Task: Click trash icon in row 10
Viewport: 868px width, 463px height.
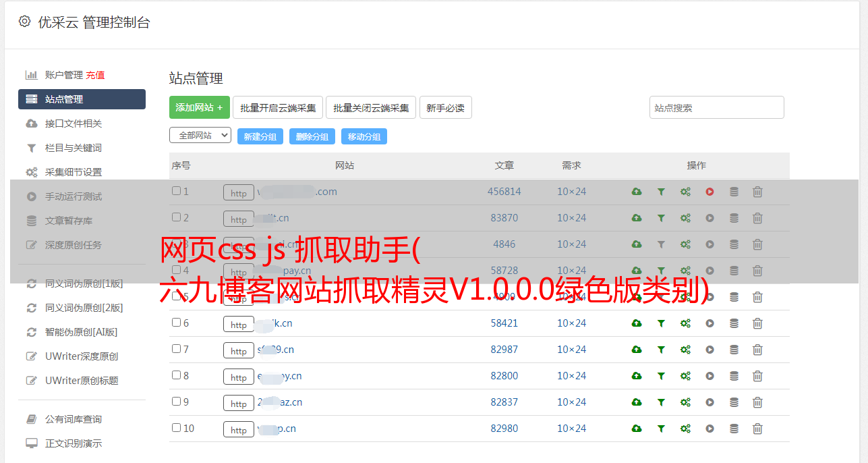Action: 757,429
